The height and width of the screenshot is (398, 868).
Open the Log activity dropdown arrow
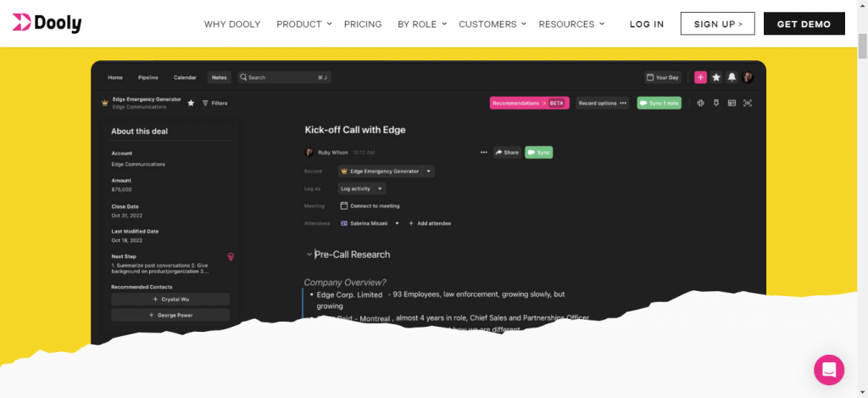pos(380,188)
